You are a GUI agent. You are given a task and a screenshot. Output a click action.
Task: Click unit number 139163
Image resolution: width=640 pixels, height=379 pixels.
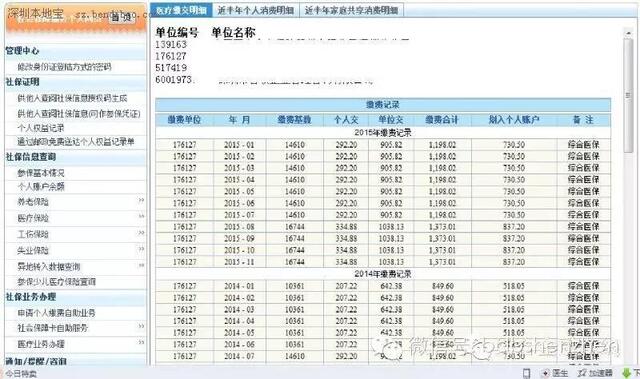[171, 44]
